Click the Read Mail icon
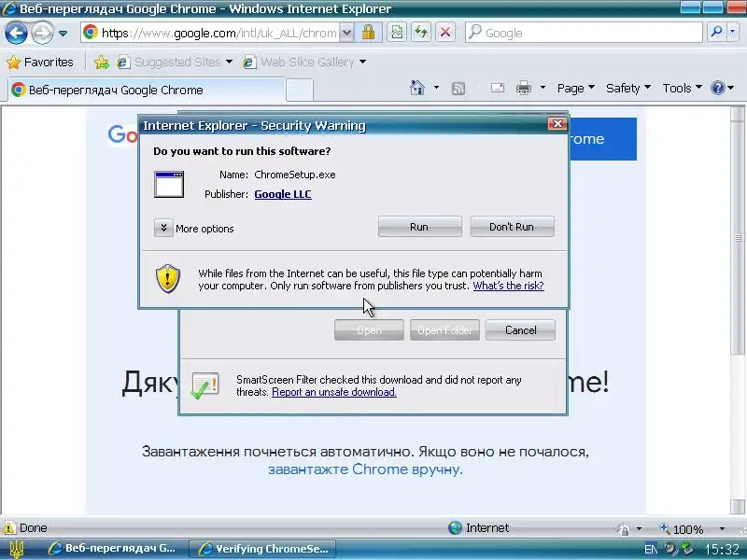Screen dimensions: 747x560 (498, 88)
